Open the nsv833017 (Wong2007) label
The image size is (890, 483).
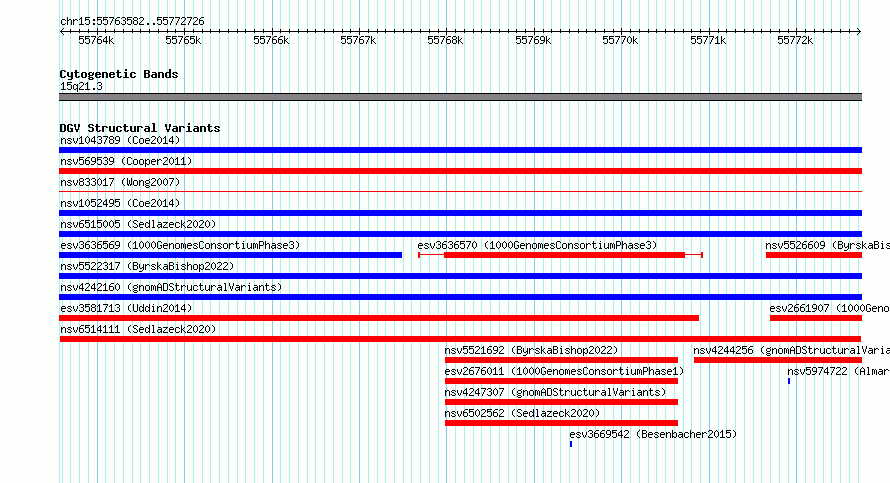point(120,182)
